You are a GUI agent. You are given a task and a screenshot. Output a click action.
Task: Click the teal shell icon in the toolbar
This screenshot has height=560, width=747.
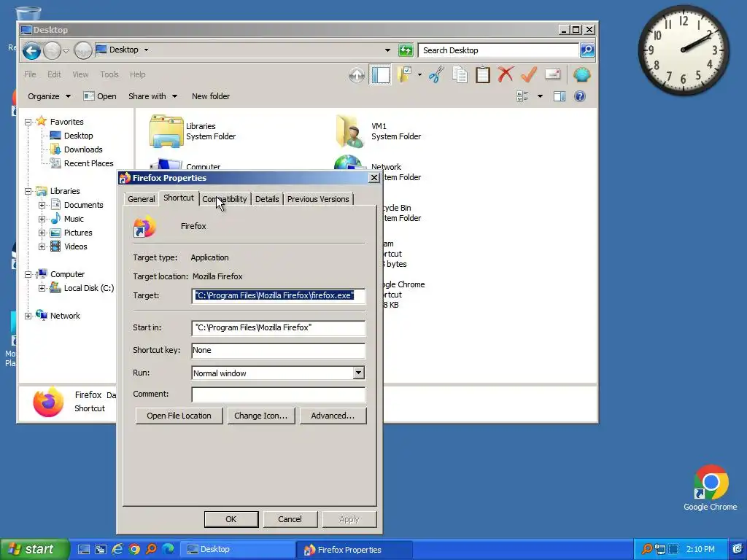click(581, 75)
